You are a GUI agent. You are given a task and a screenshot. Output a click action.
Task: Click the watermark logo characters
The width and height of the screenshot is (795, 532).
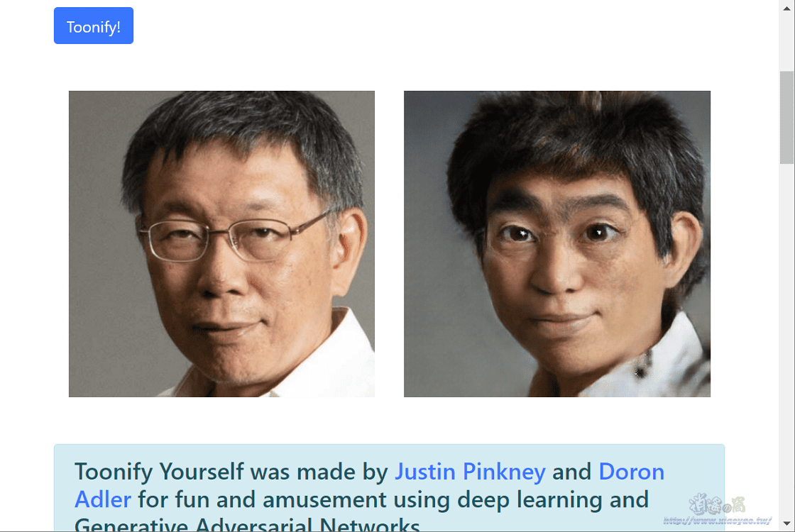click(x=717, y=504)
